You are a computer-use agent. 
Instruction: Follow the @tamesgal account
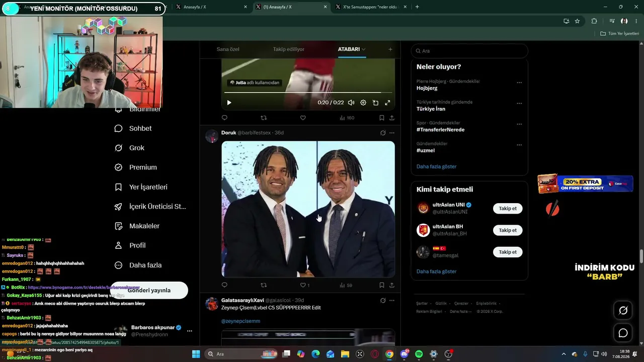pos(508,252)
